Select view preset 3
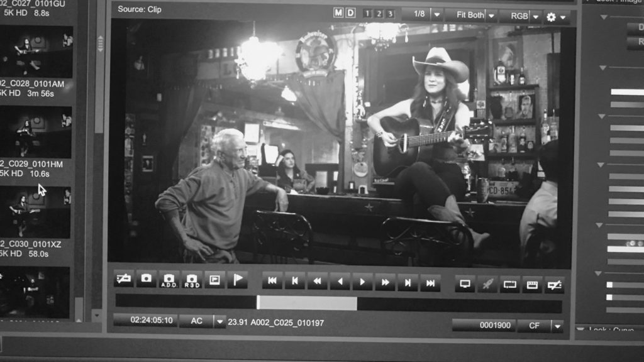Viewport: 644px width, 362px height. pyautogui.click(x=390, y=14)
